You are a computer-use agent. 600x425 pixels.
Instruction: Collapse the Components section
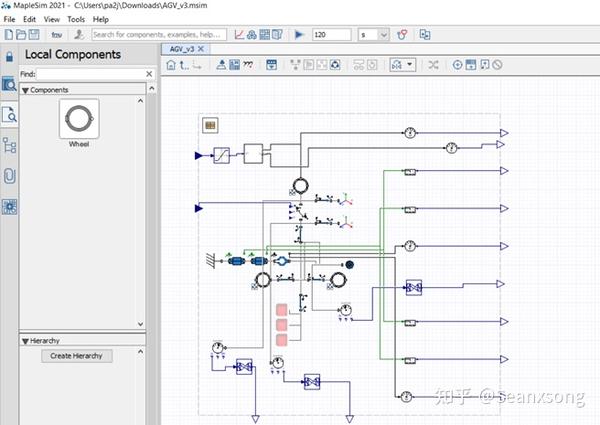point(26,90)
